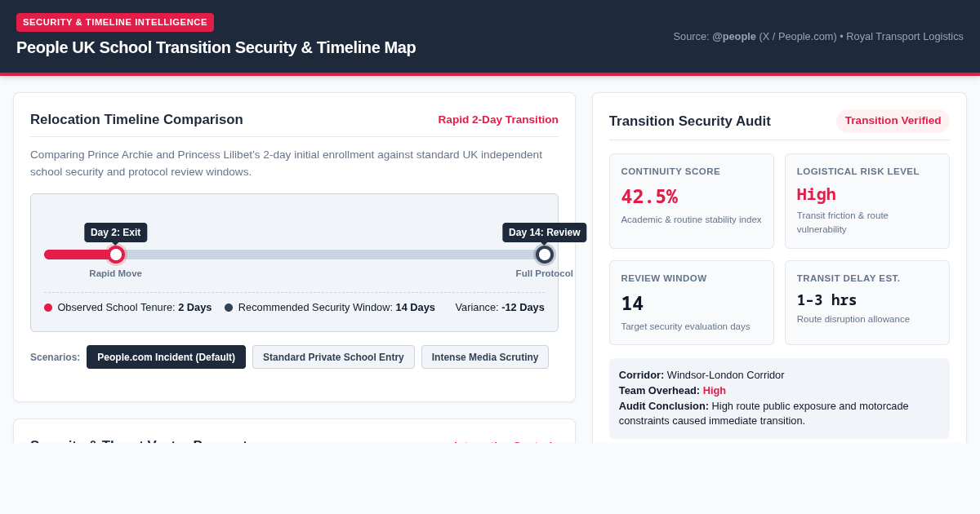Click the Transit Delay 1-3 hrs value
The image size is (980, 514).
point(826,300)
